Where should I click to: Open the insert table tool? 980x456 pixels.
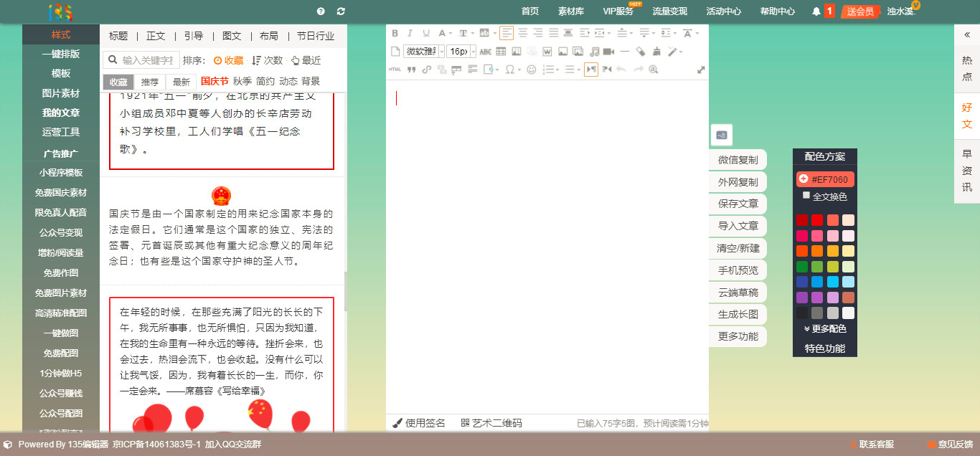(x=500, y=51)
